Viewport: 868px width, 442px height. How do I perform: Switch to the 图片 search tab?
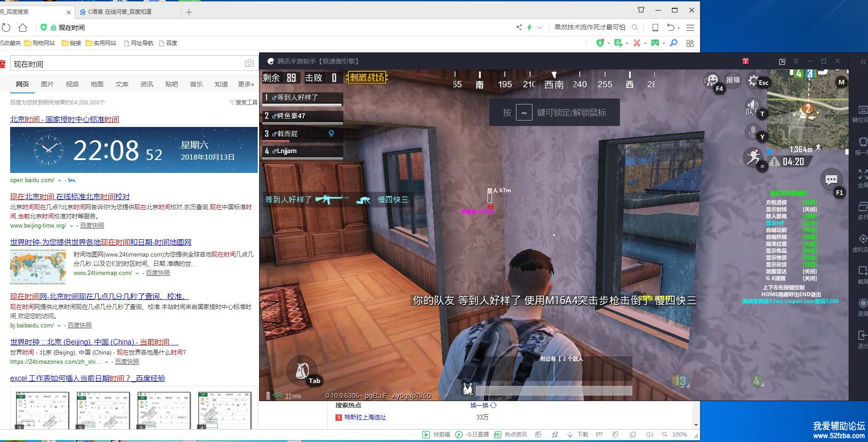pyautogui.click(x=47, y=84)
